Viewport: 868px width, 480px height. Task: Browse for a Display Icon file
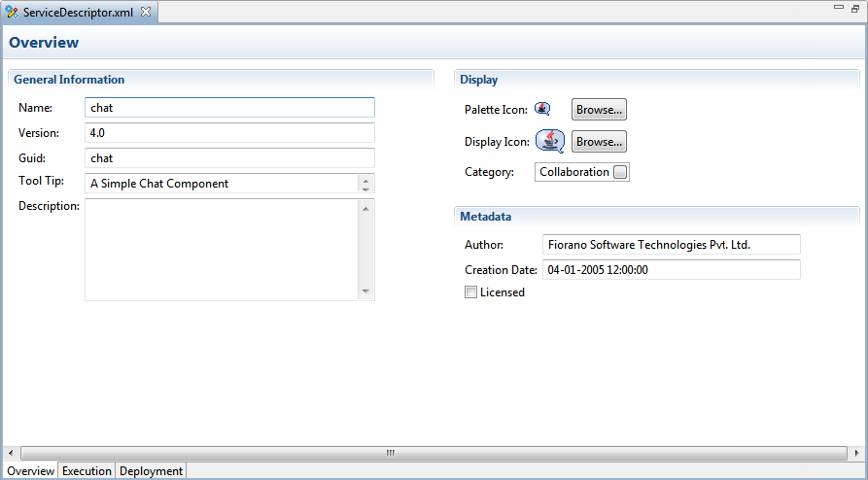[x=599, y=142]
